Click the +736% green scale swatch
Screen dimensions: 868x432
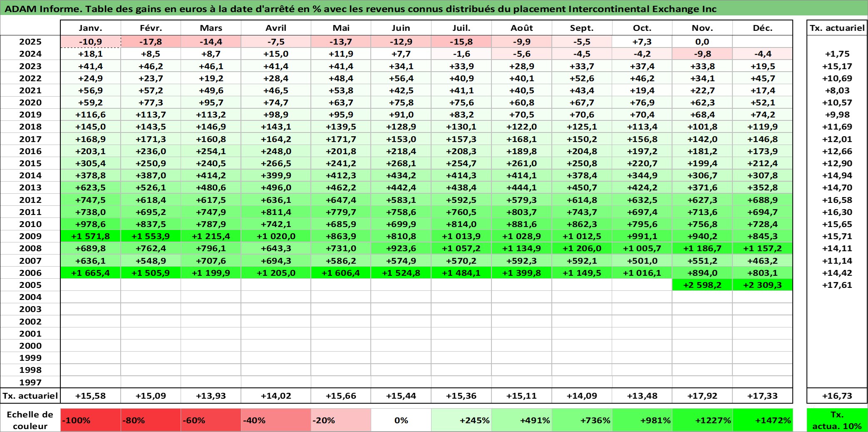(x=582, y=420)
